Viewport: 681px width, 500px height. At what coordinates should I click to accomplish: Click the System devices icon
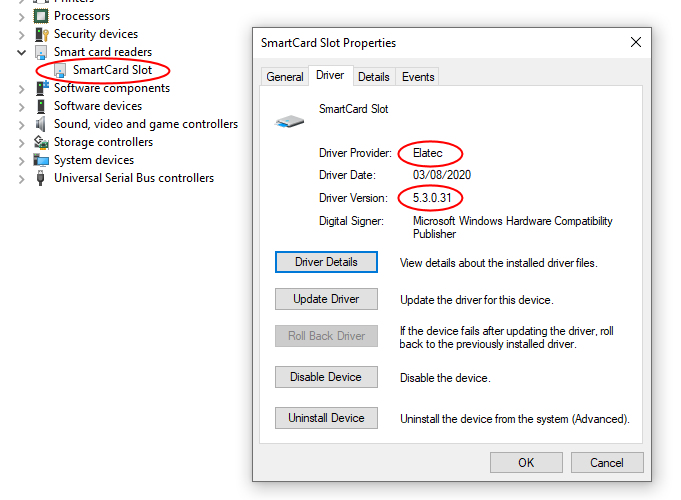click(x=41, y=160)
